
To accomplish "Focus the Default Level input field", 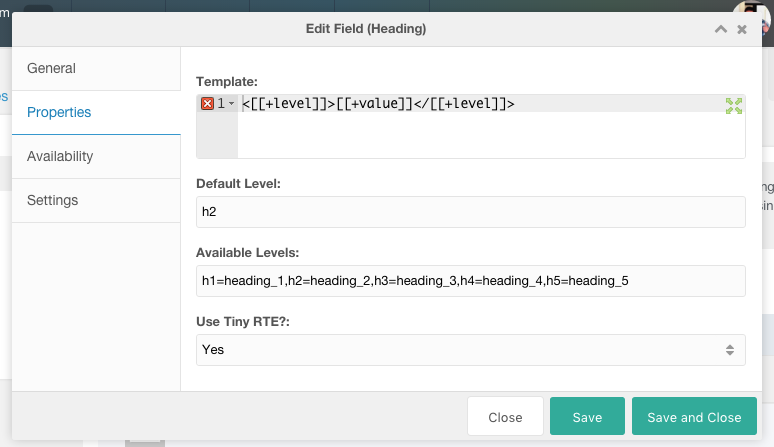I will [x=471, y=212].
